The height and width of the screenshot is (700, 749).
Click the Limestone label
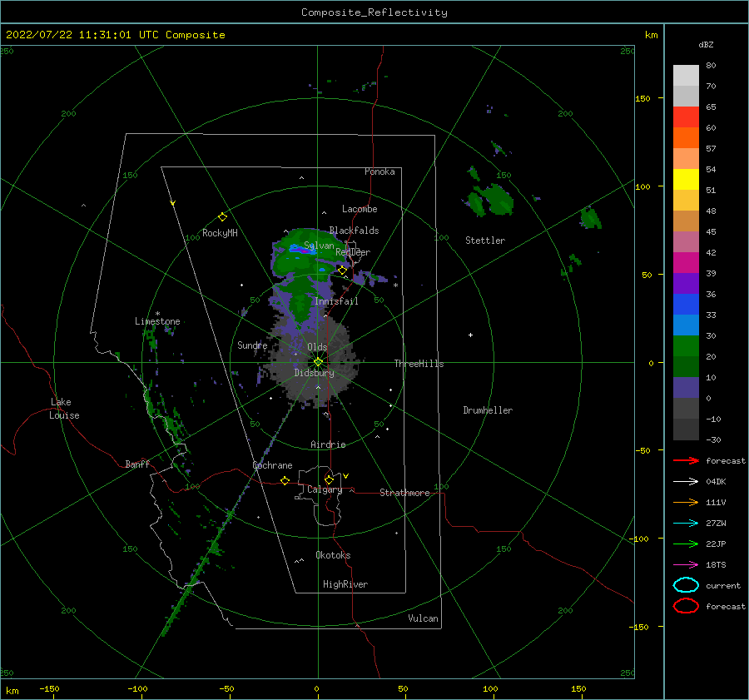(x=157, y=321)
